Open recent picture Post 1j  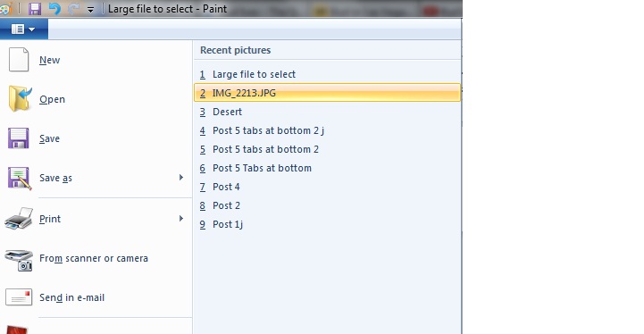point(327,224)
